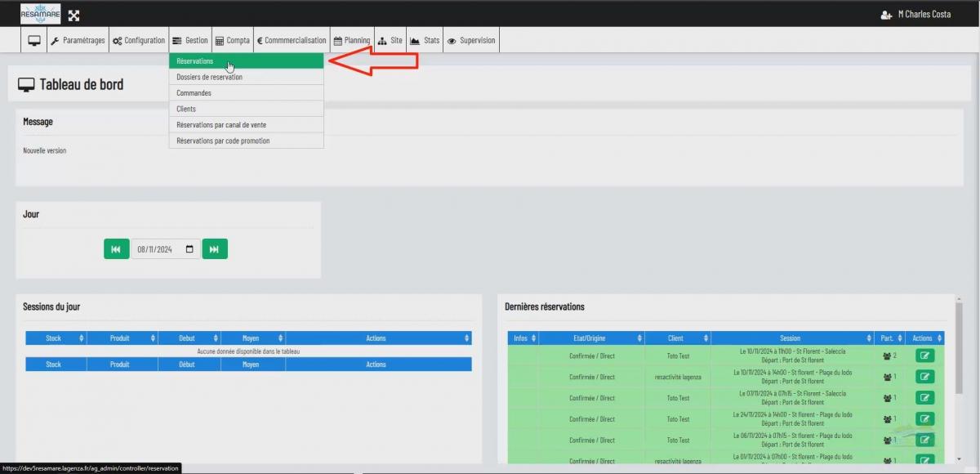Open the Site menu

click(x=390, y=40)
